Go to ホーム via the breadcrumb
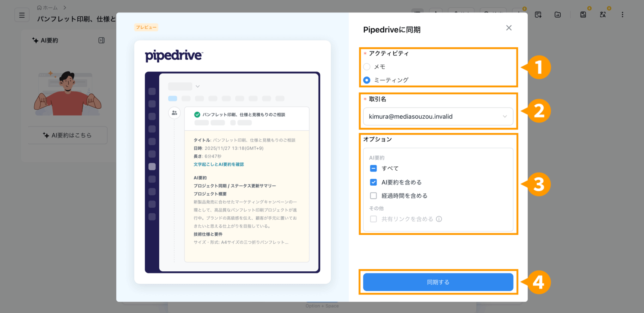The height and width of the screenshot is (313, 644). [47, 7]
